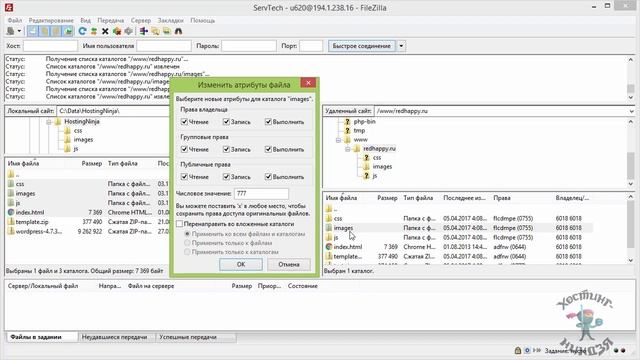Viewport: 640px width, 360px height.
Task: Click the css folder icon in local tree
Action: (67, 131)
